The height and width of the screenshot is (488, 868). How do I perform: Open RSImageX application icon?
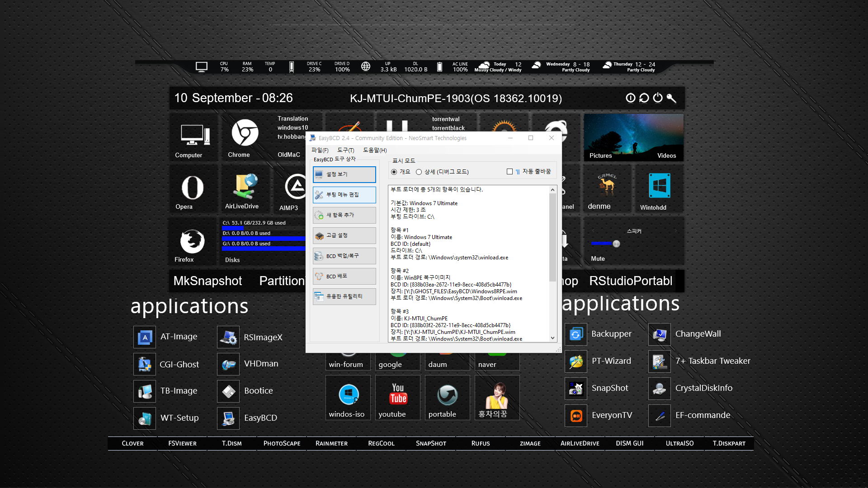coord(228,337)
